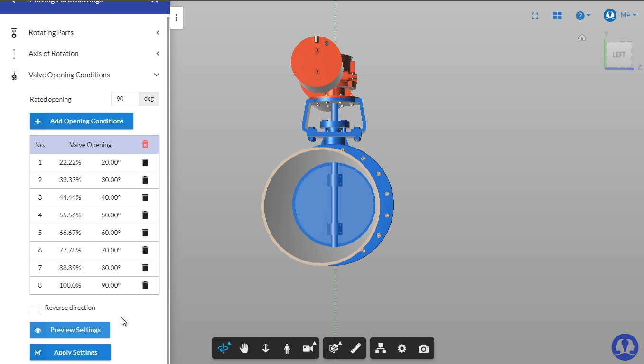This screenshot has height=364, width=644.
Task: Select the Measure ruler tool
Action: coord(356,348)
